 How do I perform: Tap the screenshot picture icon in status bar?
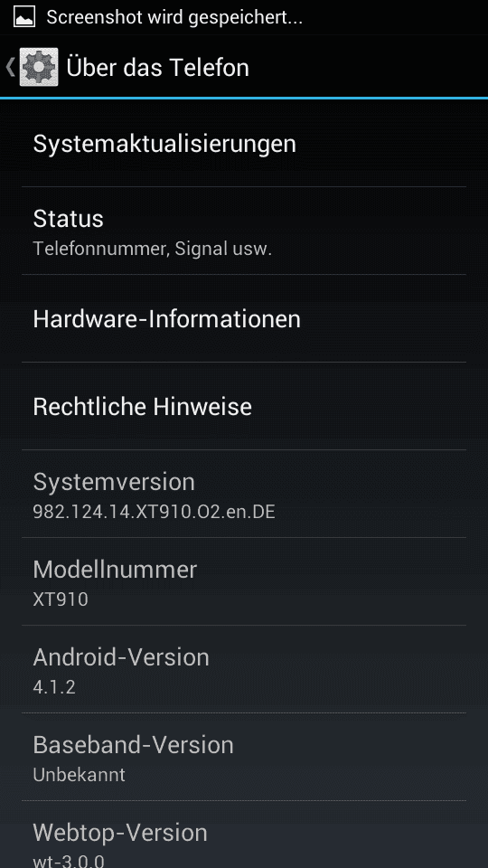[x=24, y=17]
